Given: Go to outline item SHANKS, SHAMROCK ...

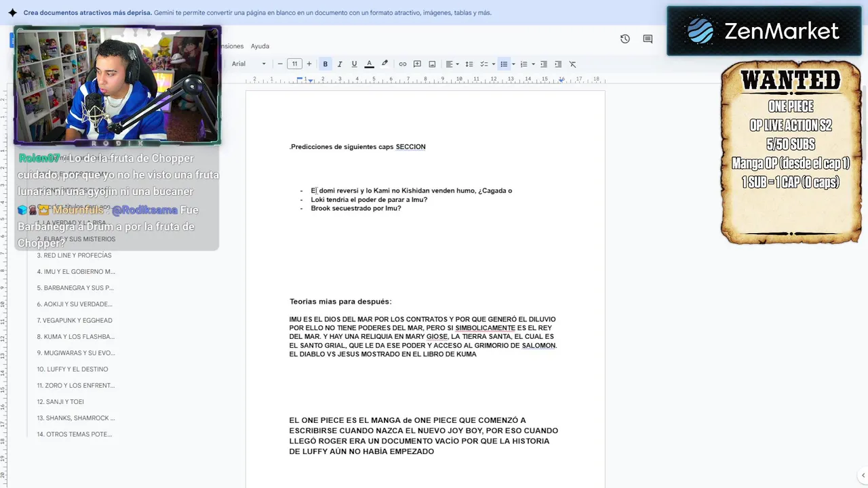Looking at the screenshot, I should [76, 418].
